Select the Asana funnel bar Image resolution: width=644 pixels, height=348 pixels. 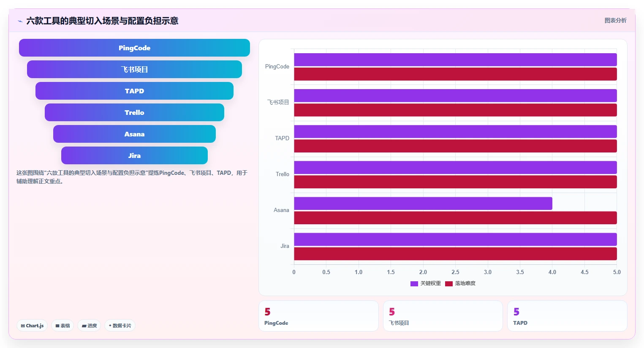click(134, 134)
